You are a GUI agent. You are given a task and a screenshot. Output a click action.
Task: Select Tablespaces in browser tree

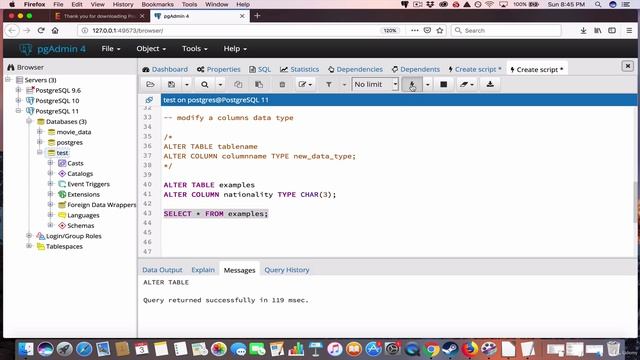pos(64,247)
